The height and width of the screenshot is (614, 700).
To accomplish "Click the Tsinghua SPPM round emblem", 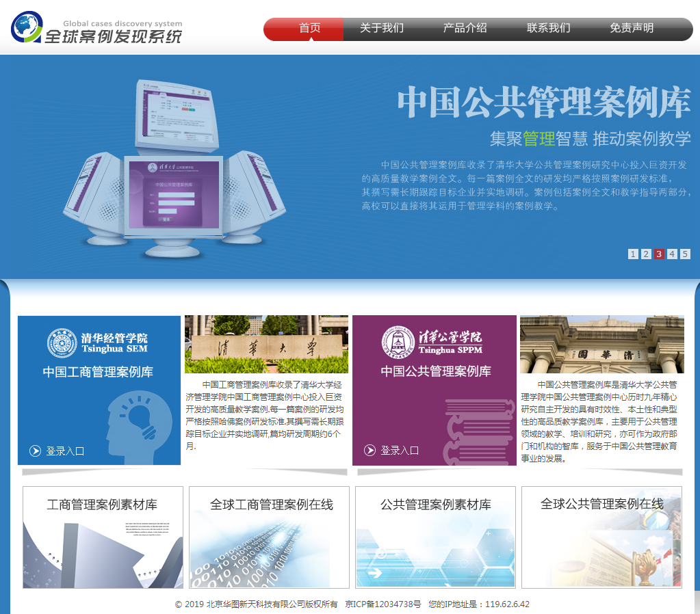I will [398, 343].
